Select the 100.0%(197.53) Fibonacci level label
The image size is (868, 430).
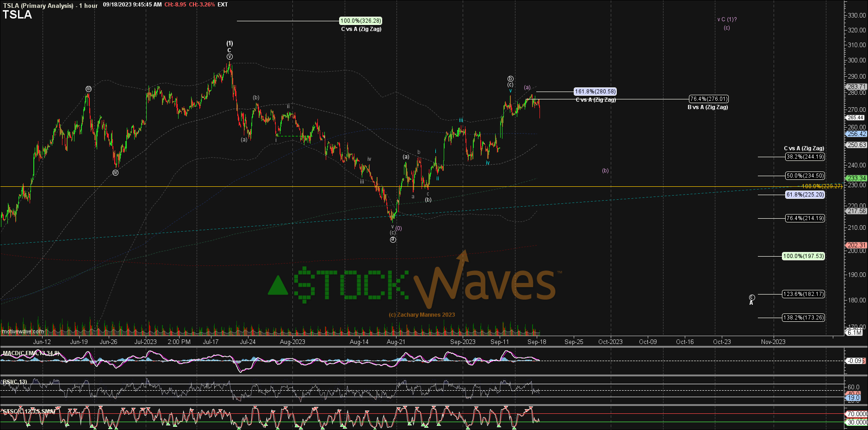[x=804, y=256]
